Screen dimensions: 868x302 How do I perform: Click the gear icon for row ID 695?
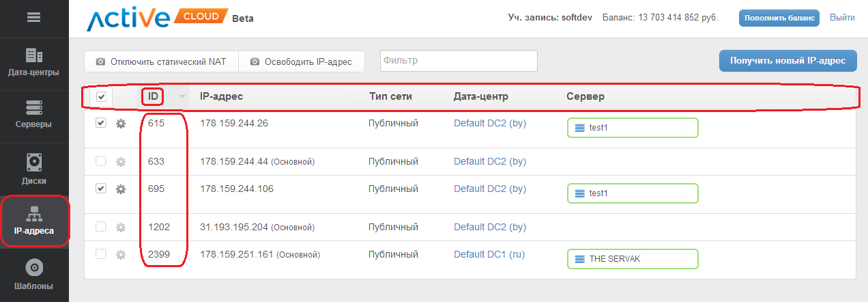121,189
